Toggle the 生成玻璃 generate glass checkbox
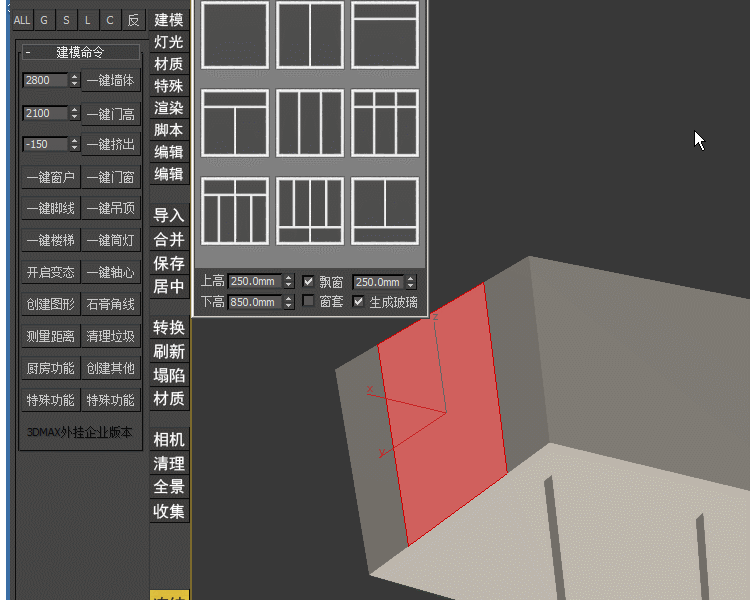Screen dimensions: 750x600 coord(358,301)
